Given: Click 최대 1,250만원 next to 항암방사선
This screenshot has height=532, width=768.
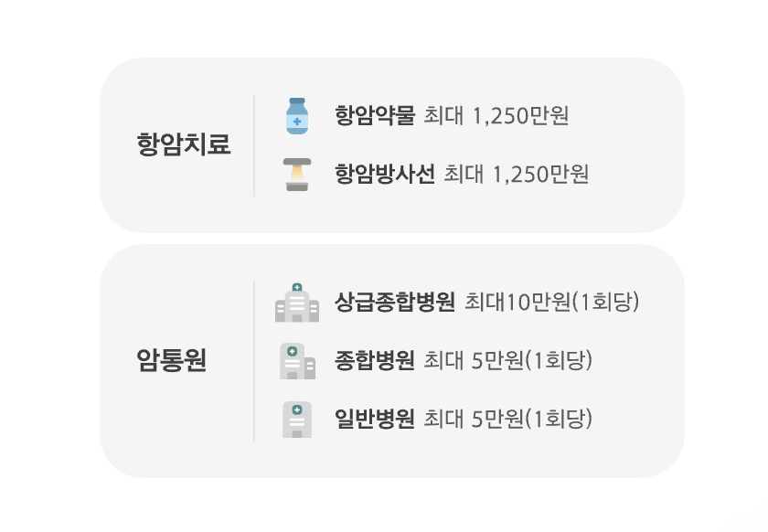Looking at the screenshot, I should point(517,175).
